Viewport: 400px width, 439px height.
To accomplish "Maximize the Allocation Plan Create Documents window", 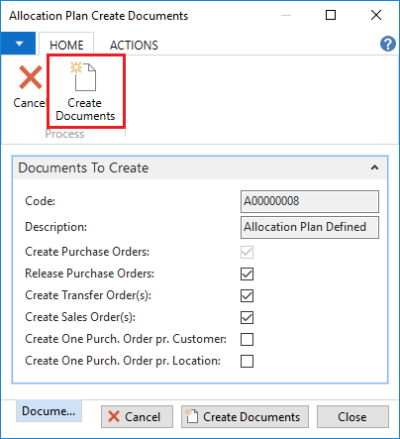I will click(331, 15).
